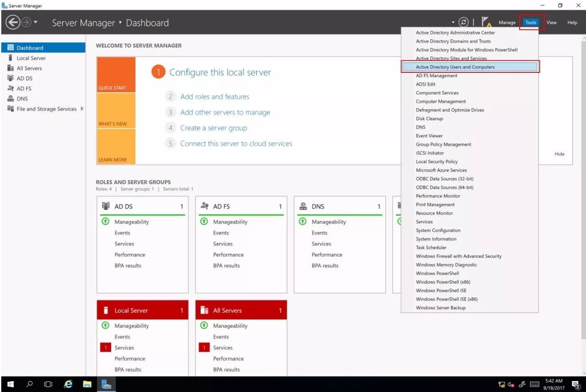The height and width of the screenshot is (392, 586).
Task: Expand File and Storage Services arrow
Action: pos(82,109)
